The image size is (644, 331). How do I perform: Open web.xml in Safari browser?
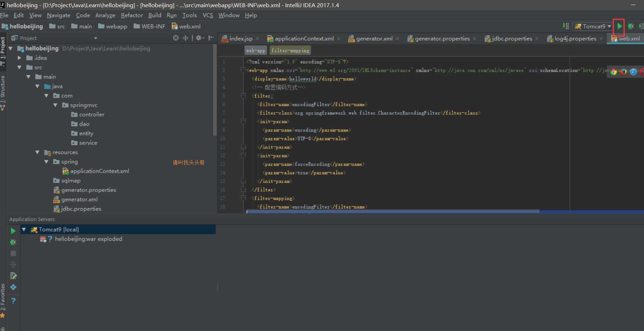click(633, 72)
